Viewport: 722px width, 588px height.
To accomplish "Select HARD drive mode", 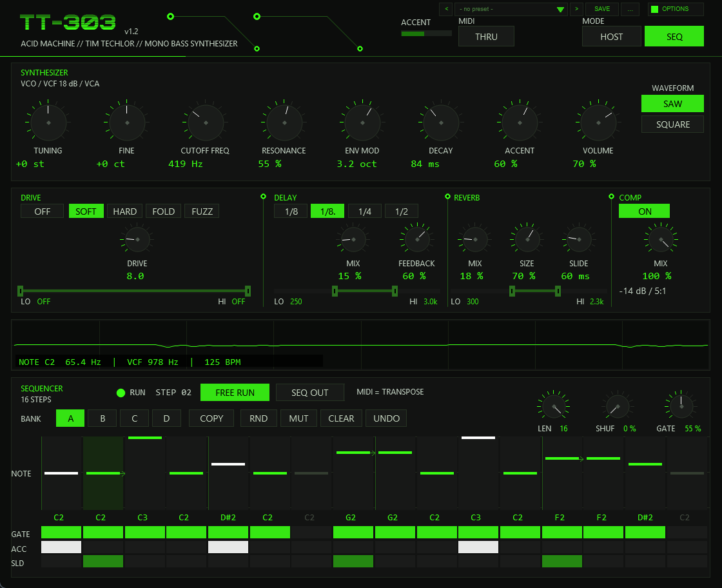I will [124, 211].
